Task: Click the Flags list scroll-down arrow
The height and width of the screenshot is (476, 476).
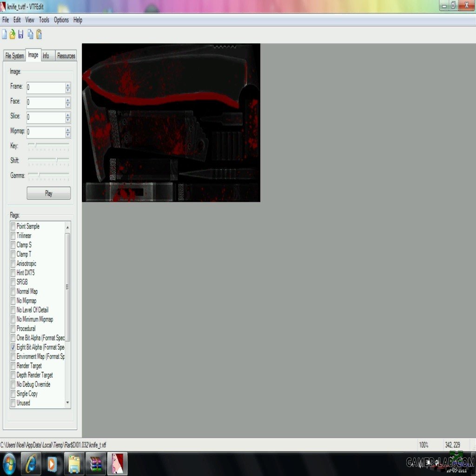Action: tap(68, 403)
